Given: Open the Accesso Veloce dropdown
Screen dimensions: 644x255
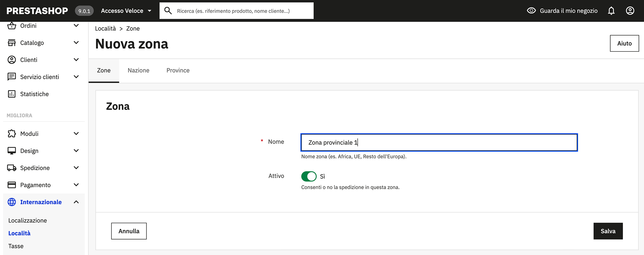Looking at the screenshot, I should (x=126, y=11).
